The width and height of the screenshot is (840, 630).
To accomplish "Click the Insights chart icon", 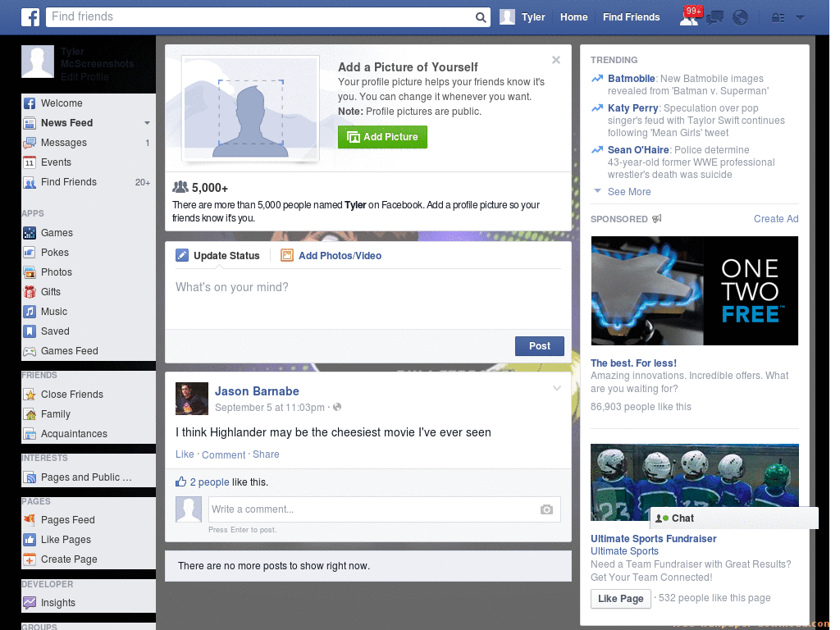I will click(x=30, y=603).
